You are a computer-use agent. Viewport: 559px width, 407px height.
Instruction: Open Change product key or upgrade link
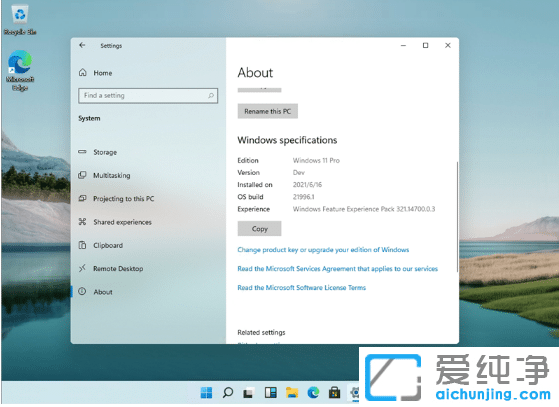(323, 249)
